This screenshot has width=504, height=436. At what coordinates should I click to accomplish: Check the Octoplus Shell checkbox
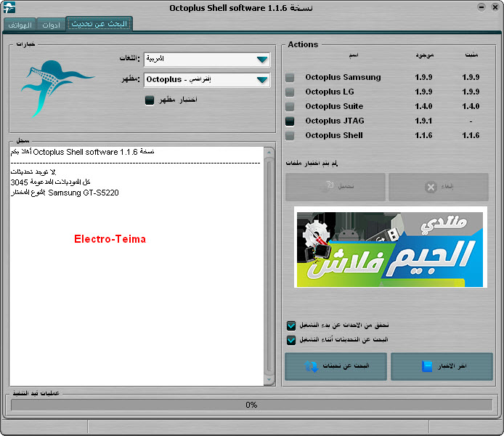coord(290,135)
